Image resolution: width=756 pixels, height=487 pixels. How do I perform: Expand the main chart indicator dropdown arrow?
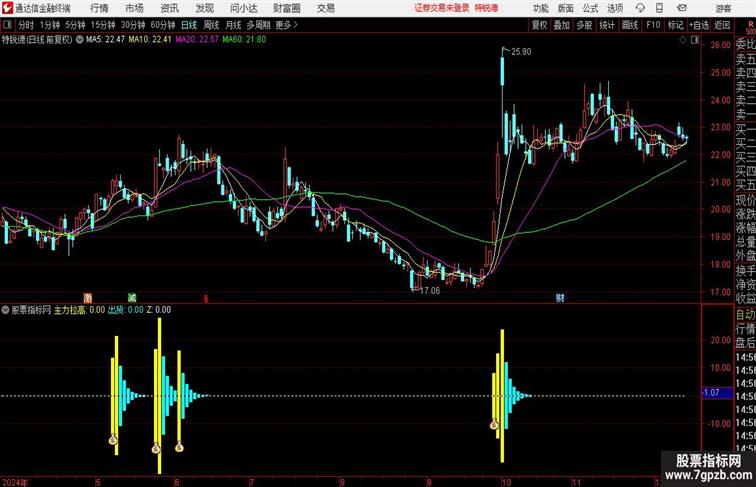point(80,40)
